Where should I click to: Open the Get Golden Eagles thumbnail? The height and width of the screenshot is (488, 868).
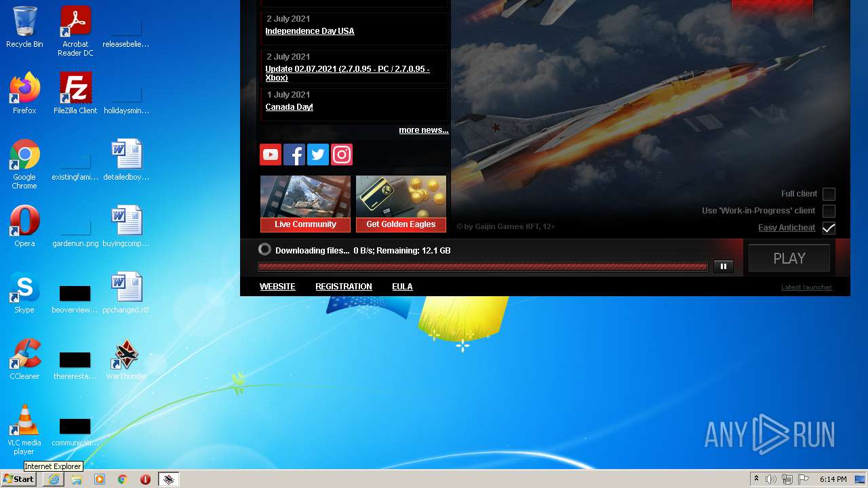click(401, 204)
